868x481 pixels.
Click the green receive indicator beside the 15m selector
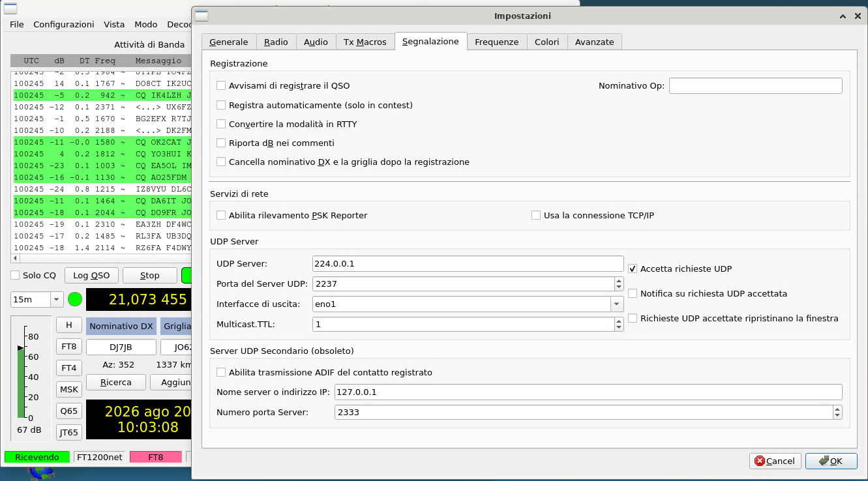point(75,300)
